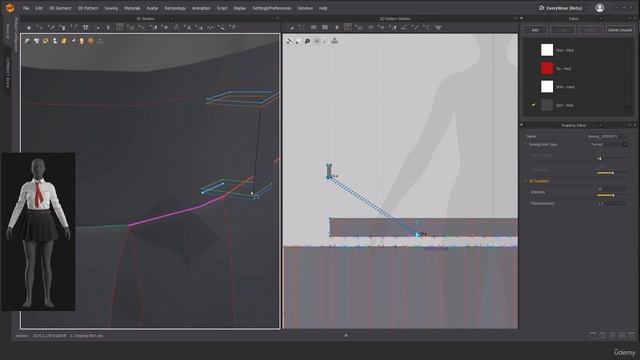
Task: Toggle the greyed last icon in 3D viewport overlay
Action: (100, 41)
